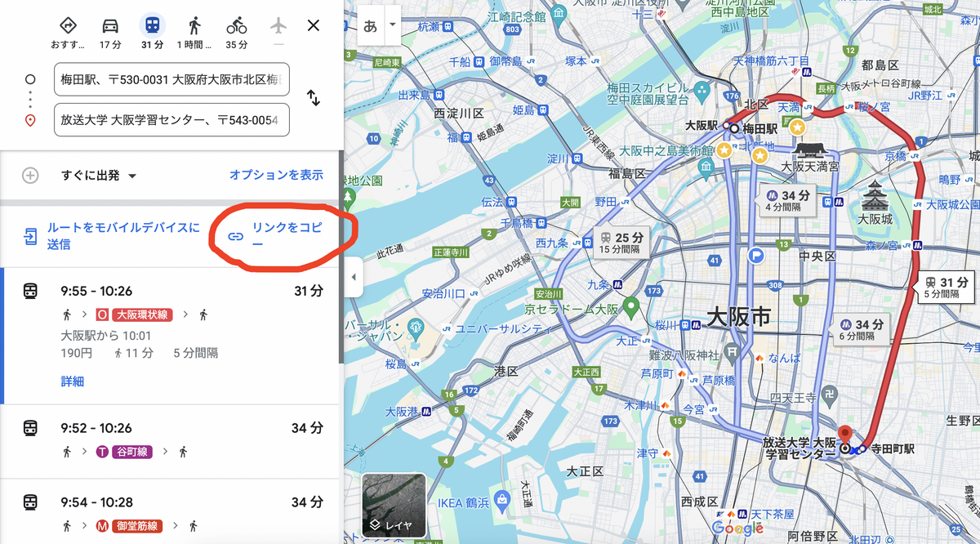Image resolution: width=980 pixels, height=544 pixels.
Task: Click the 31 分 route label on map
Action: point(946,288)
